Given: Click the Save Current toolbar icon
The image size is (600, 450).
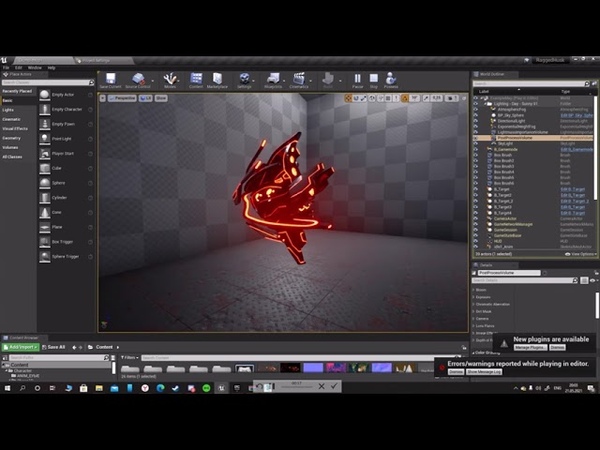Looking at the screenshot, I should coord(111,79).
